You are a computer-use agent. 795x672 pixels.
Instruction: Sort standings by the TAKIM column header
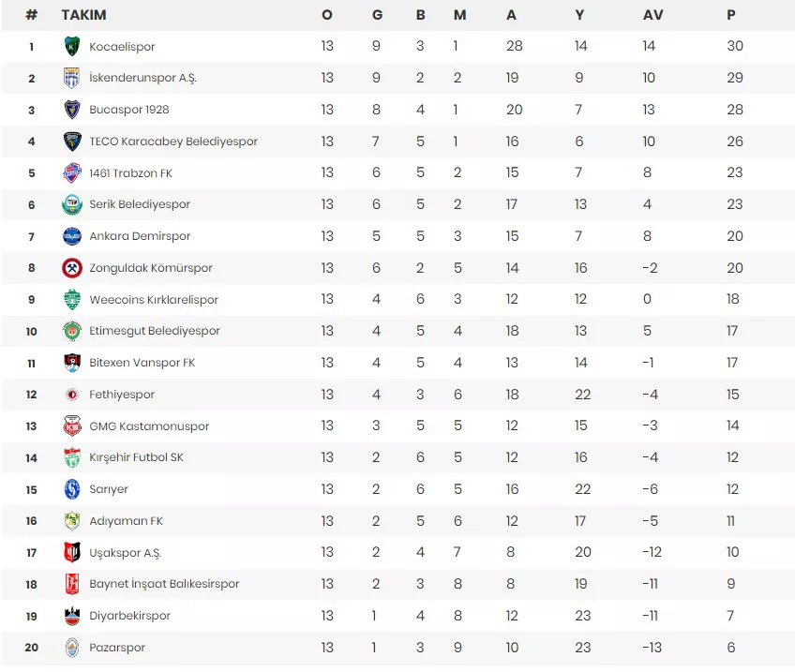tap(83, 15)
